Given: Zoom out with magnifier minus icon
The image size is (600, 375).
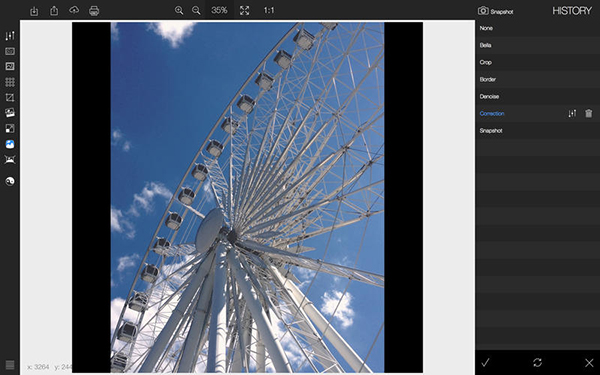Looking at the screenshot, I should coord(196,10).
